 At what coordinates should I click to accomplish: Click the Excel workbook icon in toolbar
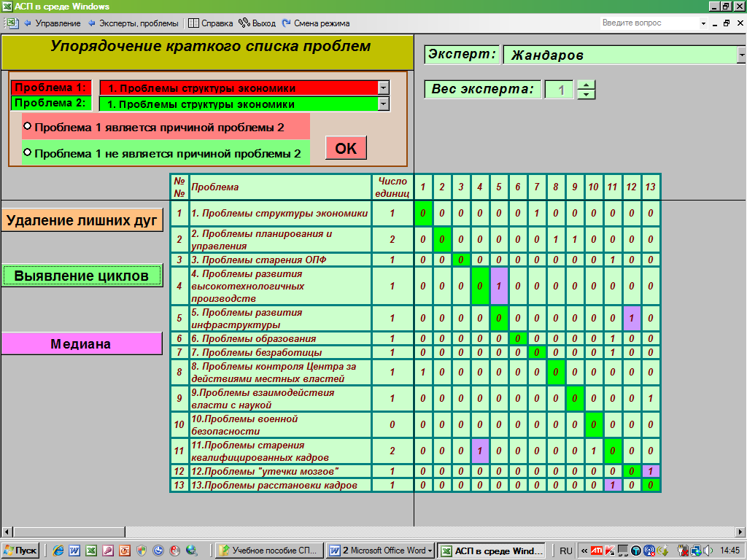click(12, 23)
